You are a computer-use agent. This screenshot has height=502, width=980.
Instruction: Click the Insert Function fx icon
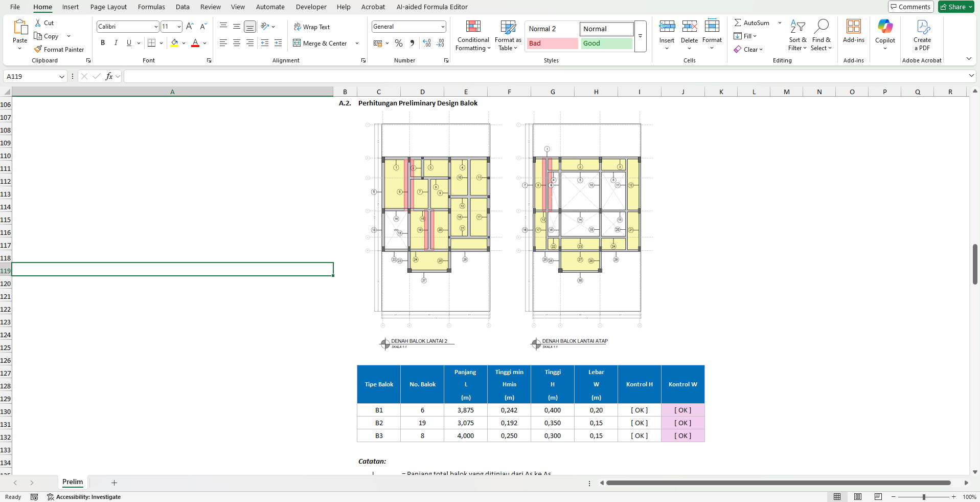pyautogui.click(x=109, y=76)
